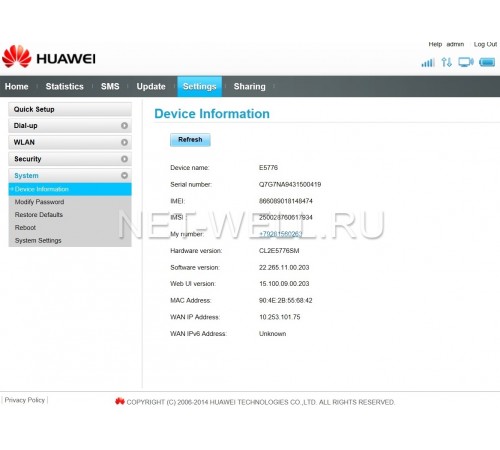The image size is (500, 450).
Task: Expand the WLAN section arrow
Action: point(124,142)
